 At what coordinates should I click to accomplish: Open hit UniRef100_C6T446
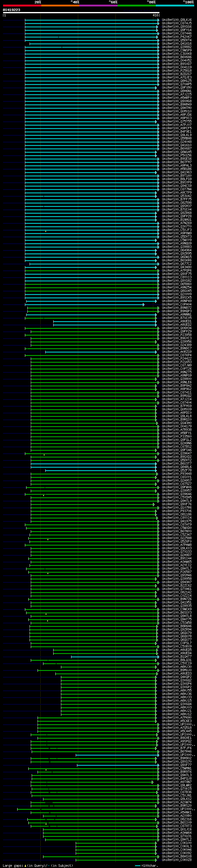177,33
